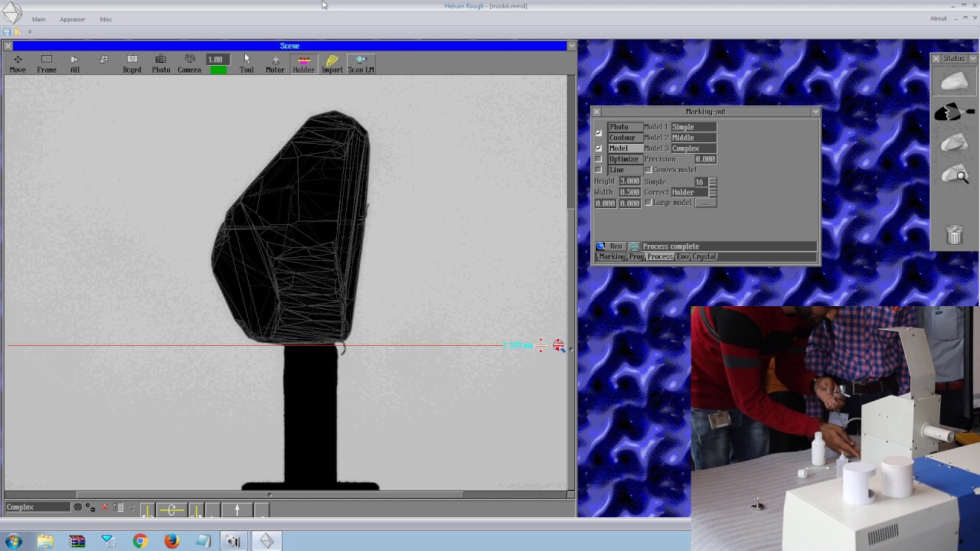Open the Camera tool
Image resolution: width=980 pixels, height=551 pixels.
pos(189,64)
